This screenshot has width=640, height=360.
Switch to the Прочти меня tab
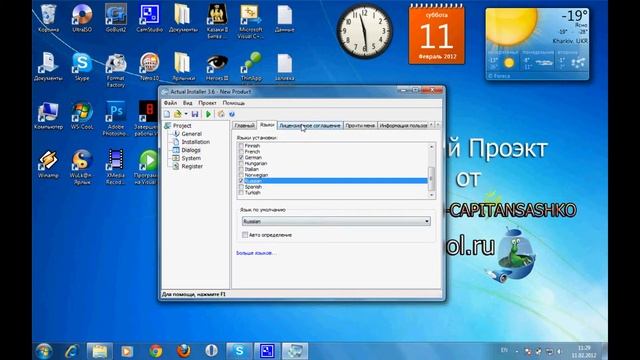click(360, 125)
